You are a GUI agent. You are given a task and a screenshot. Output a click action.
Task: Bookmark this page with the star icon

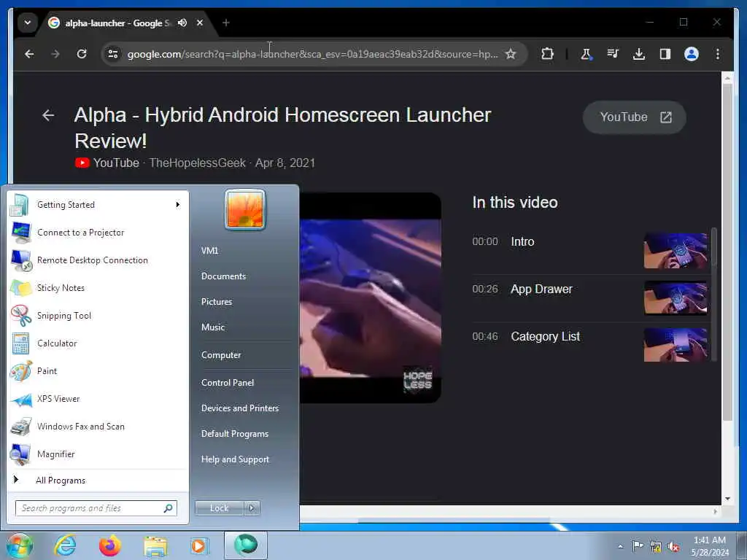pos(511,54)
